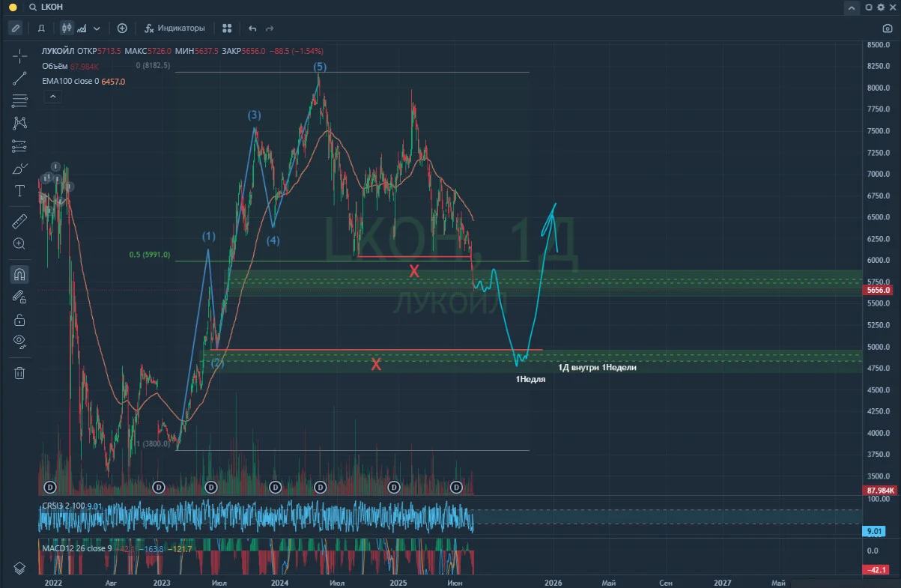The height and width of the screenshot is (588, 901).
Task: Click the search magnifier icon
Action: (33, 7)
